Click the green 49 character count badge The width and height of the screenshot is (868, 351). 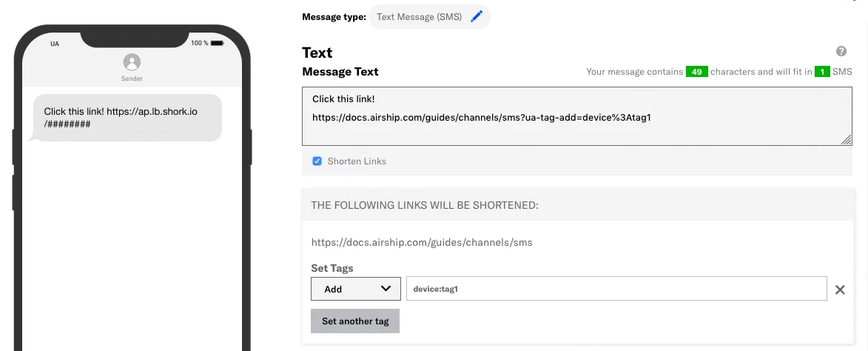click(x=696, y=72)
